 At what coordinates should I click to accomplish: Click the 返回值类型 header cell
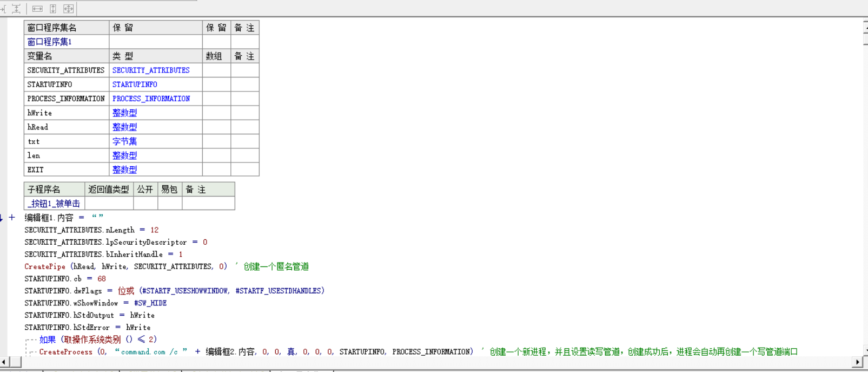(x=109, y=189)
